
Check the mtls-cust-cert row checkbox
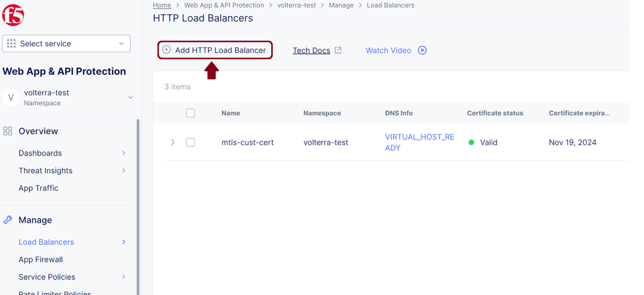click(190, 142)
